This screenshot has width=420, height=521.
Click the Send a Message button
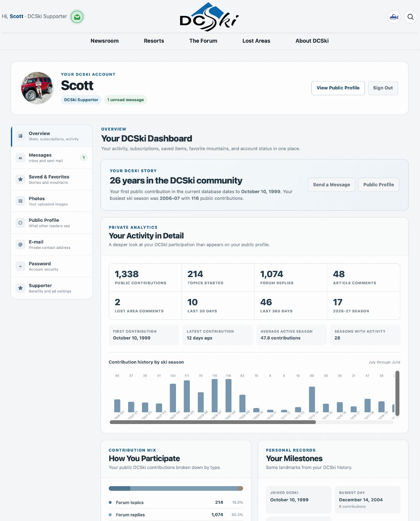coord(331,185)
